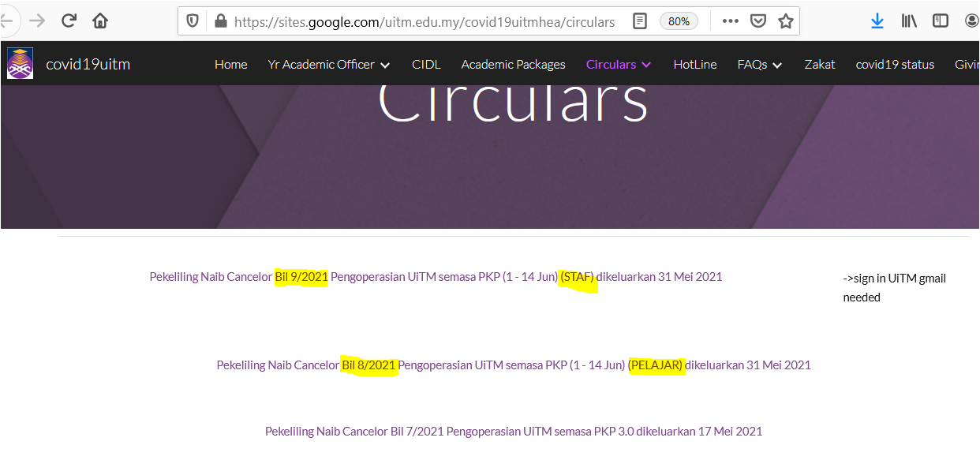Select the Circulars navigation item
This screenshot has width=980, height=475.
pos(611,65)
